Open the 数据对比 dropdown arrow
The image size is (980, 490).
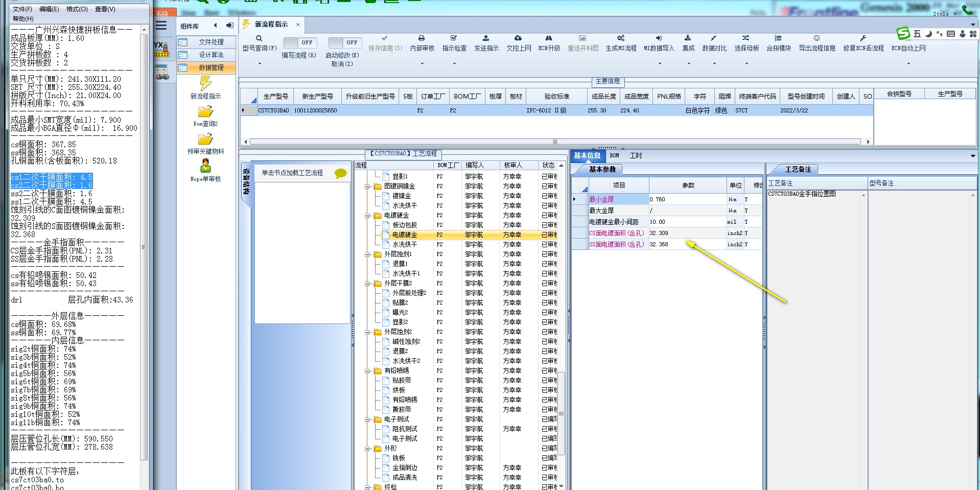(x=714, y=64)
